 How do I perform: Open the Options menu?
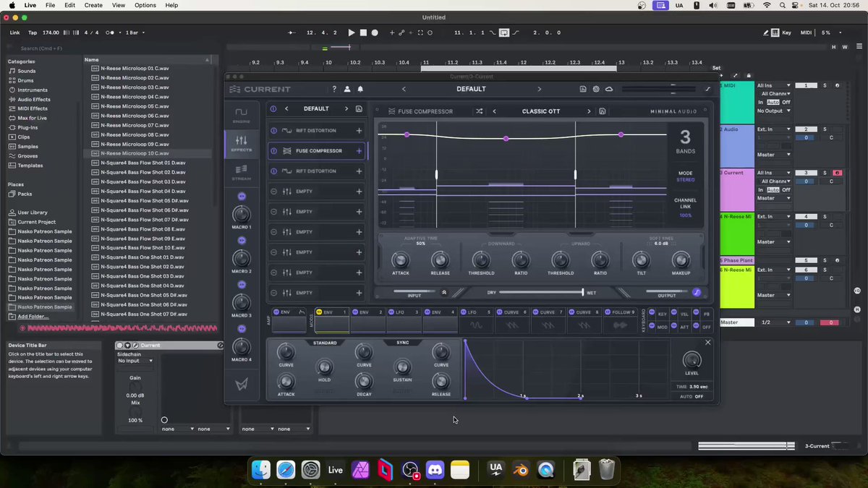[145, 5]
